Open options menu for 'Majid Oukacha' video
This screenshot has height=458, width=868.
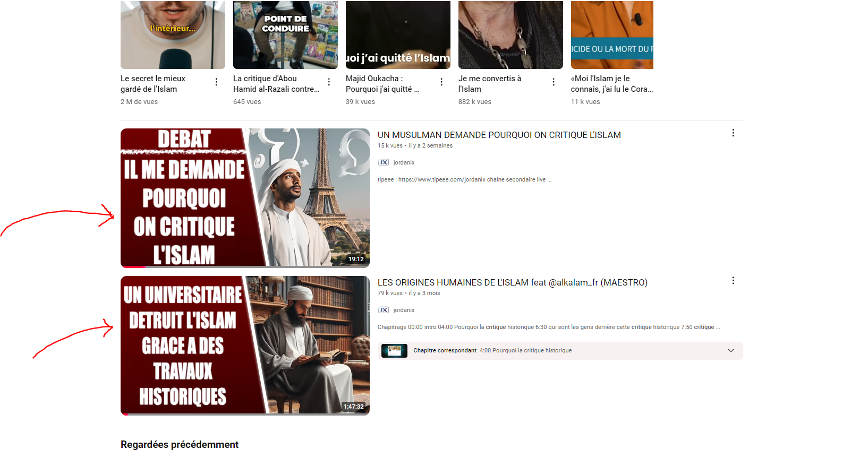pos(441,82)
